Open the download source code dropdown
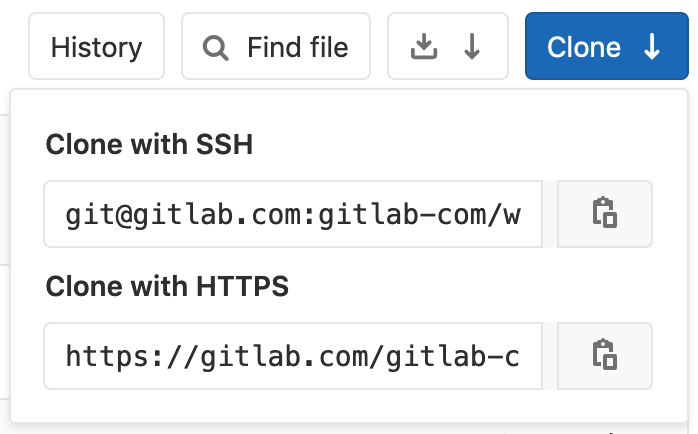This screenshot has width=698, height=434. 448,46
